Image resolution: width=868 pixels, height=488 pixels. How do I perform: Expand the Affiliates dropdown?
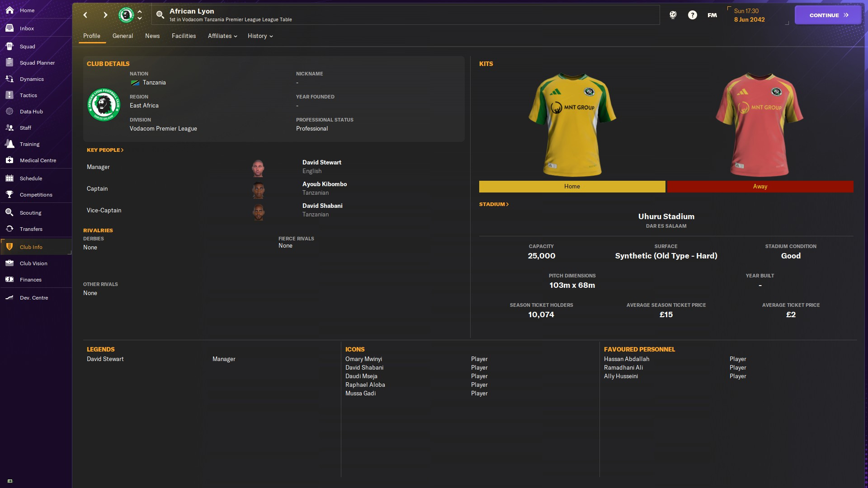(222, 36)
